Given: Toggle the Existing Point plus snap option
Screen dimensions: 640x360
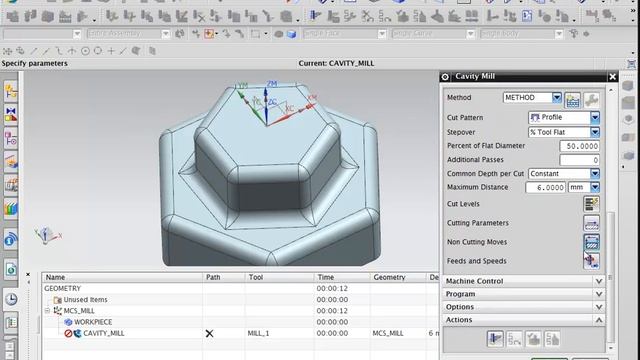Looking at the screenshot, I should [111, 51].
